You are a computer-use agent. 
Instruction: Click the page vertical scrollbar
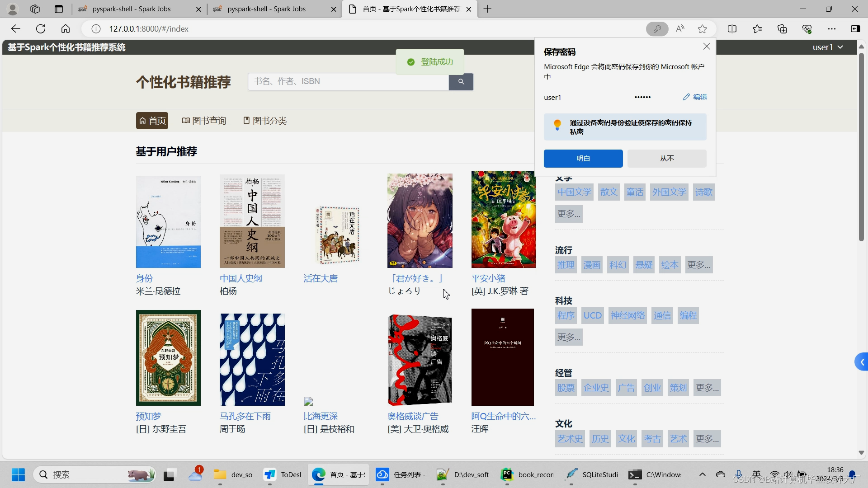coord(861,147)
